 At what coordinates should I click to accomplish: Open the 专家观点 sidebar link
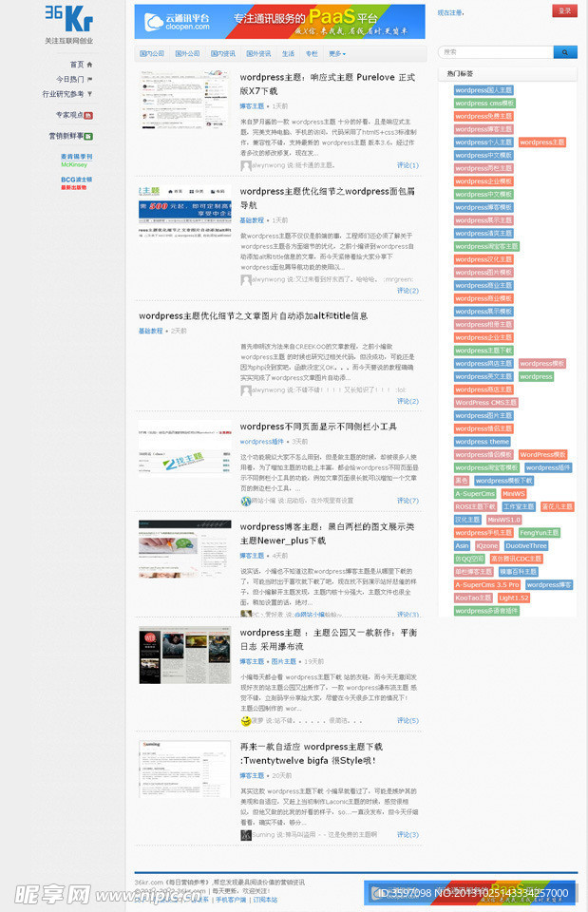[74, 115]
